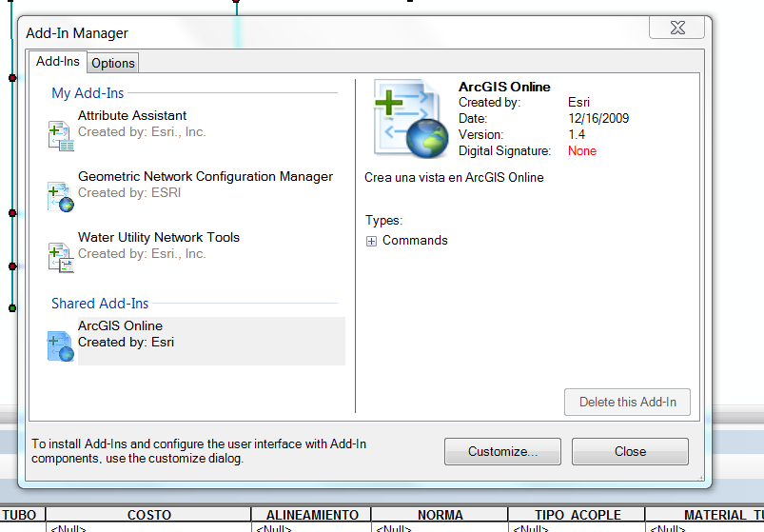
Task: Click the My Add-Ins section header
Action: [x=88, y=93]
